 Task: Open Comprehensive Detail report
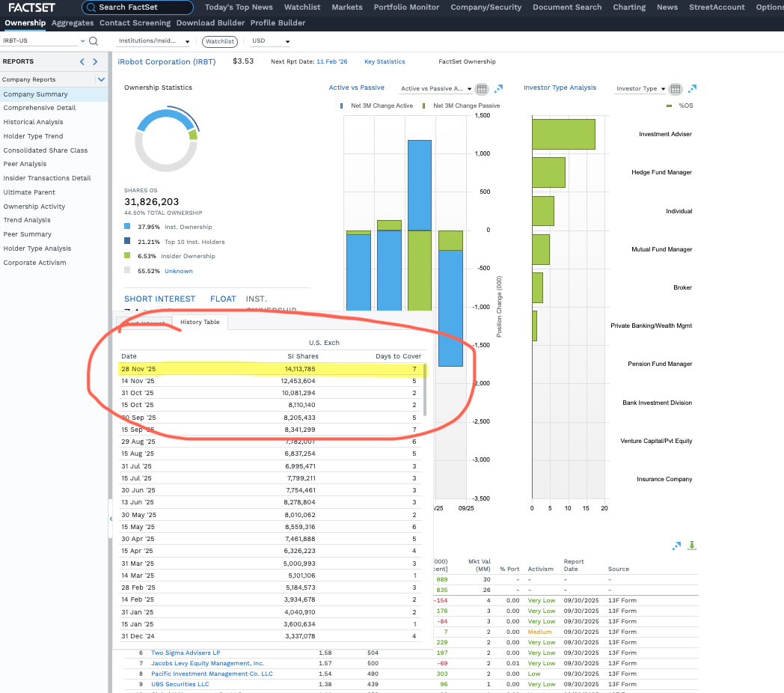[40, 108]
